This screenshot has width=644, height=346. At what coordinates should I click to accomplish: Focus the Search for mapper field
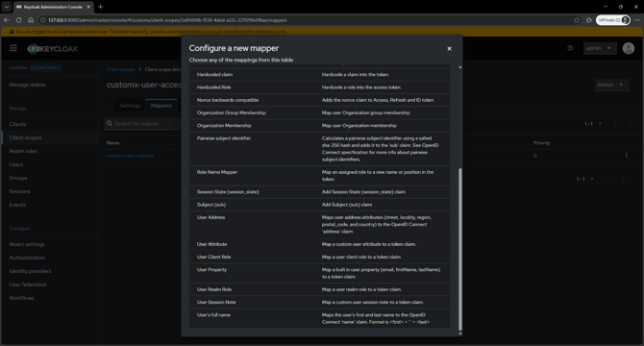point(141,124)
